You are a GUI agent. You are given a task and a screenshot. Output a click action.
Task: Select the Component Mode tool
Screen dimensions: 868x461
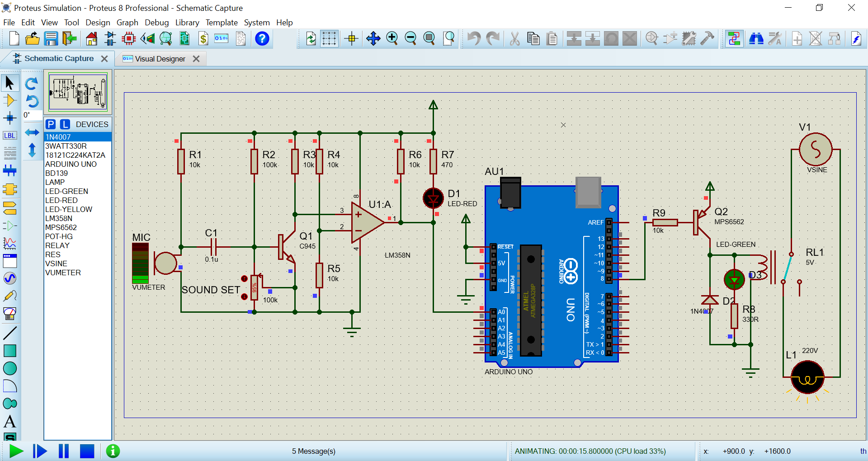pyautogui.click(x=9, y=101)
